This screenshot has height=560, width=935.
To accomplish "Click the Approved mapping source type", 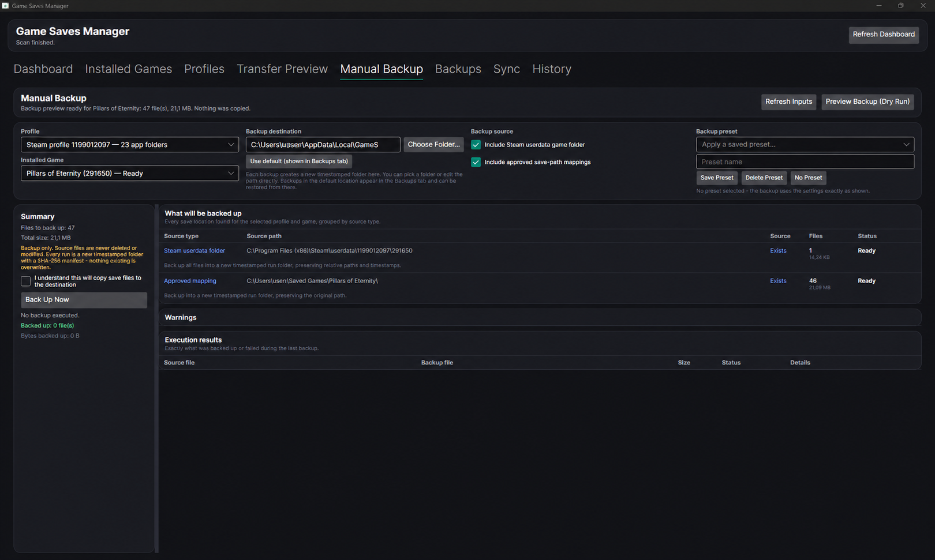I will [190, 281].
